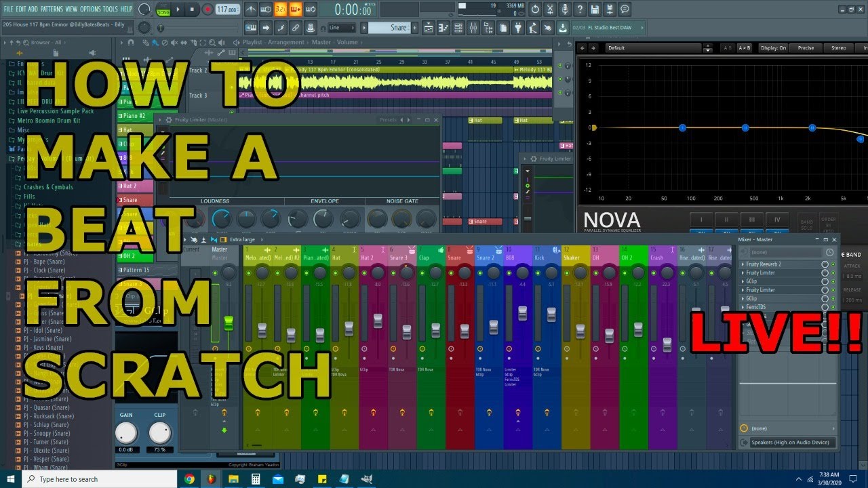Click the tempo 117.000 field
Image resolution: width=868 pixels, height=488 pixels.
pos(227,9)
